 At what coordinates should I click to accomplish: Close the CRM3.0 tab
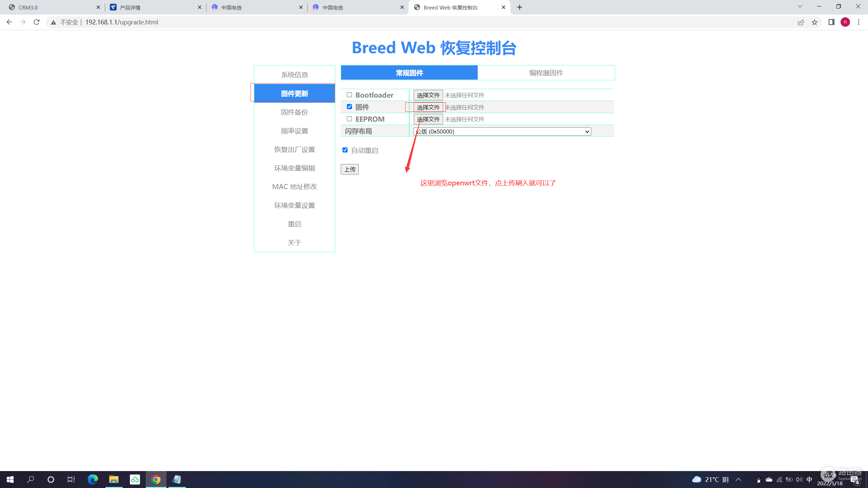pos(98,7)
